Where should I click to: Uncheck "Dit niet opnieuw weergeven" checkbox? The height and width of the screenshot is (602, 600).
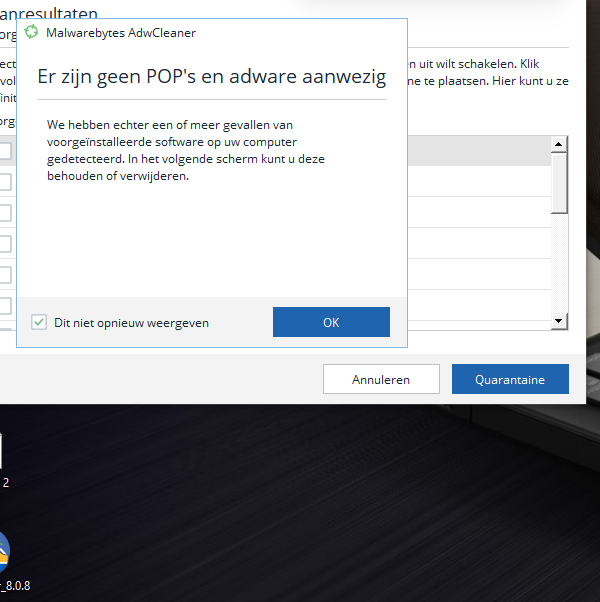pos(39,322)
